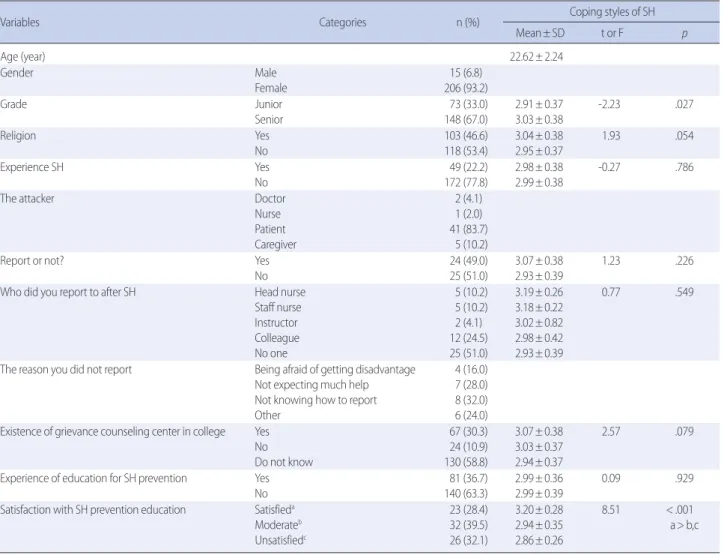The image size is (724, 555).
Task: Click the 'Patient' category cell
Action: pyautogui.click(x=270, y=229)
